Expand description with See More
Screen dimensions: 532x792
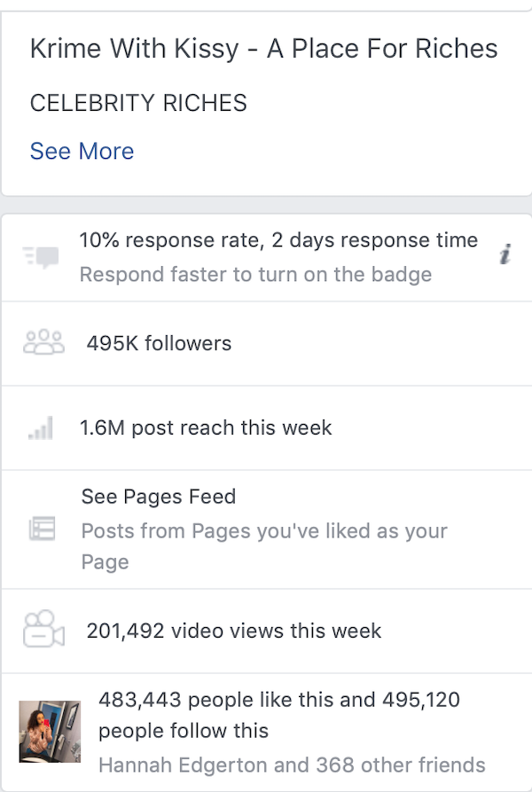point(82,151)
